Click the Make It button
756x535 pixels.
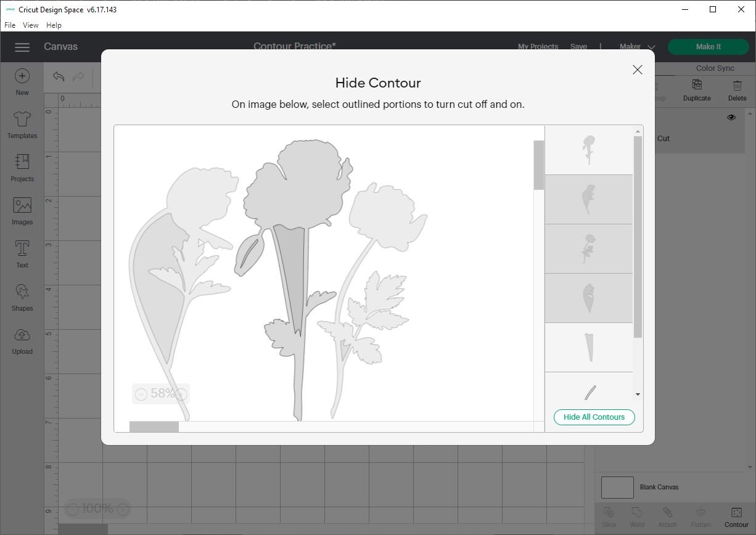point(708,46)
